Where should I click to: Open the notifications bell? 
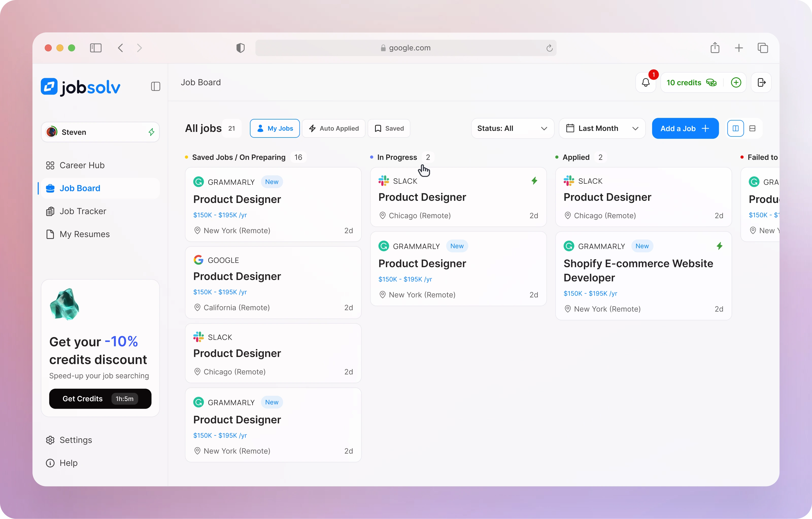coord(646,83)
